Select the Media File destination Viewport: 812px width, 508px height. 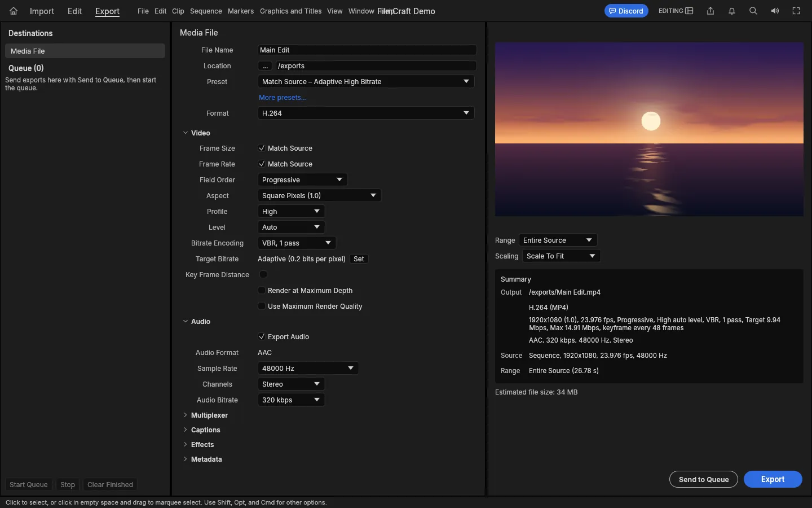point(85,51)
